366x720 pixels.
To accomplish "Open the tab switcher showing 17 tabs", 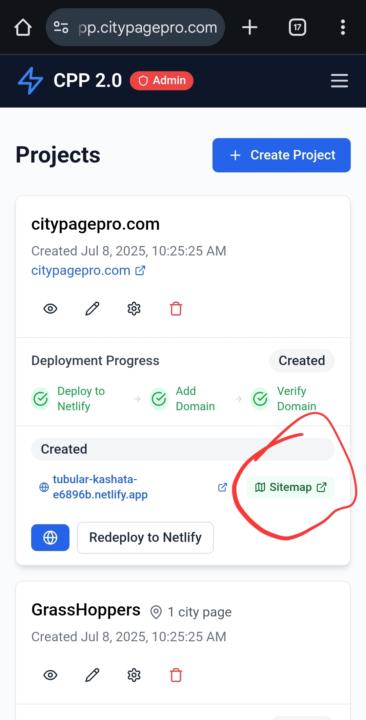I will (297, 28).
